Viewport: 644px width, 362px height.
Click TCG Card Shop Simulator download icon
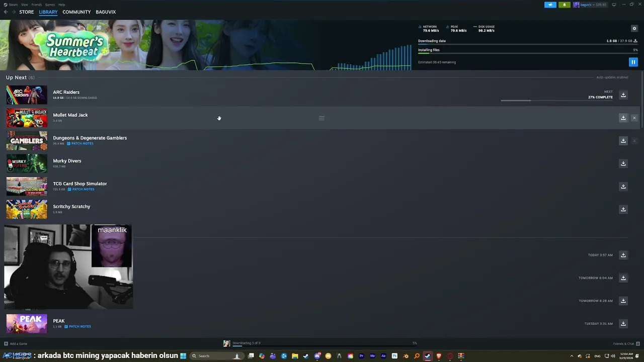pyautogui.click(x=623, y=187)
